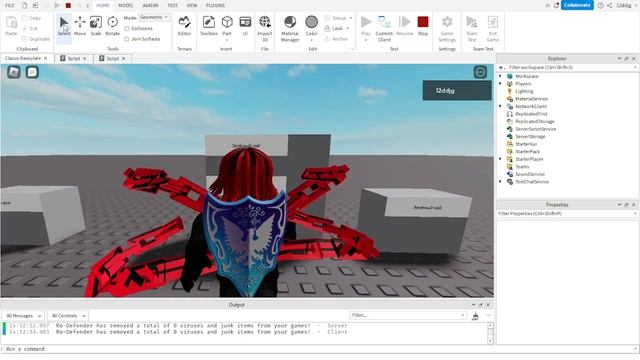Expand the Workspace tree node

coord(501,76)
